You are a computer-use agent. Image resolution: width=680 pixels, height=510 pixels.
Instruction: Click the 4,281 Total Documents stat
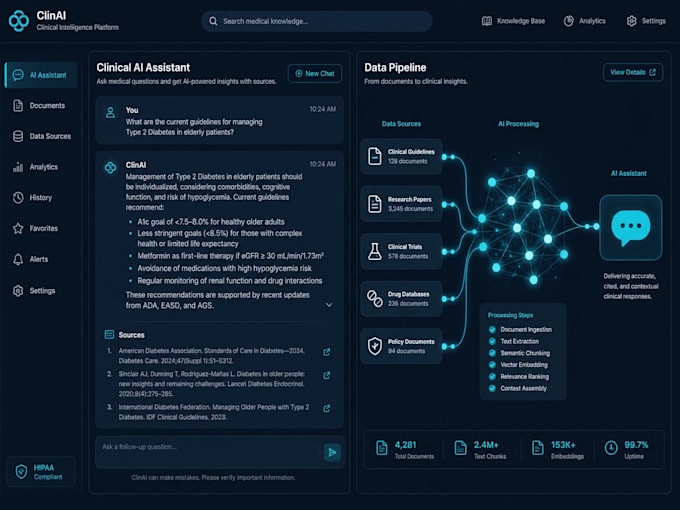click(405, 449)
